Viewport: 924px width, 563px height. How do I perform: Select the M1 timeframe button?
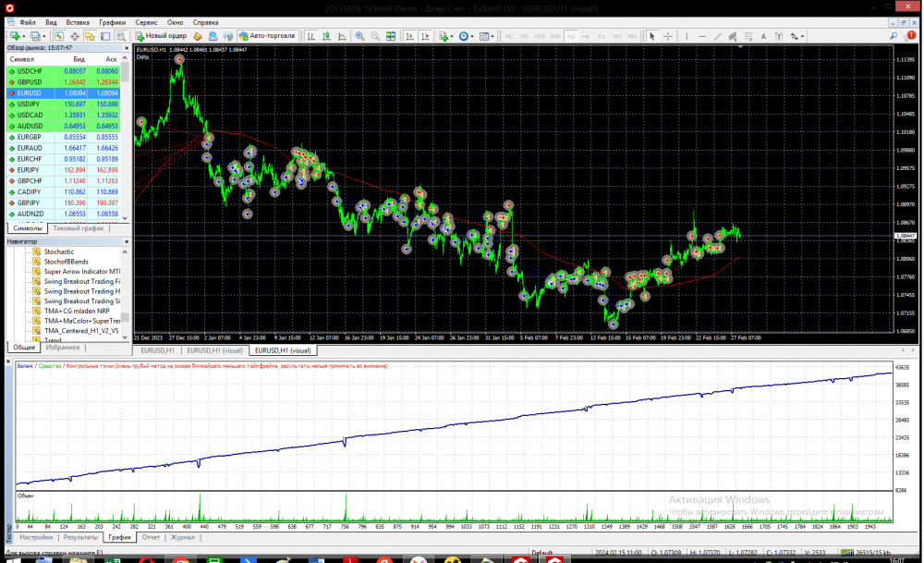(509, 36)
